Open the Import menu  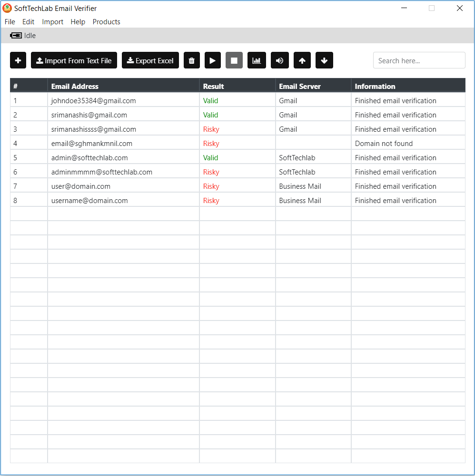click(x=52, y=22)
